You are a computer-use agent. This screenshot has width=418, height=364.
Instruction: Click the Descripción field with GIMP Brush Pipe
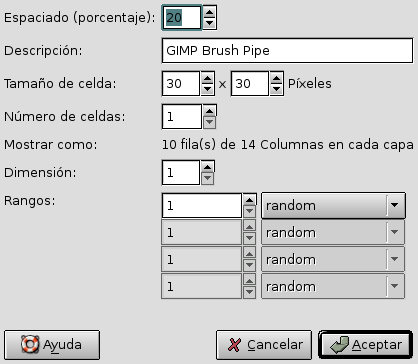tap(287, 51)
